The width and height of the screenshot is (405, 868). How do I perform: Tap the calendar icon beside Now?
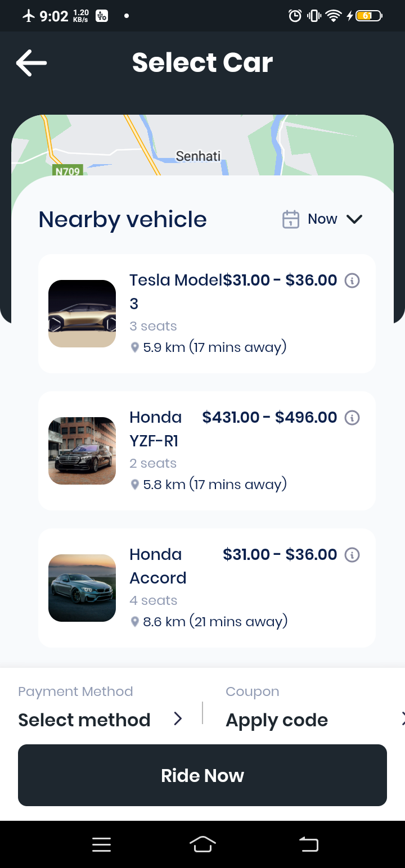tap(290, 219)
